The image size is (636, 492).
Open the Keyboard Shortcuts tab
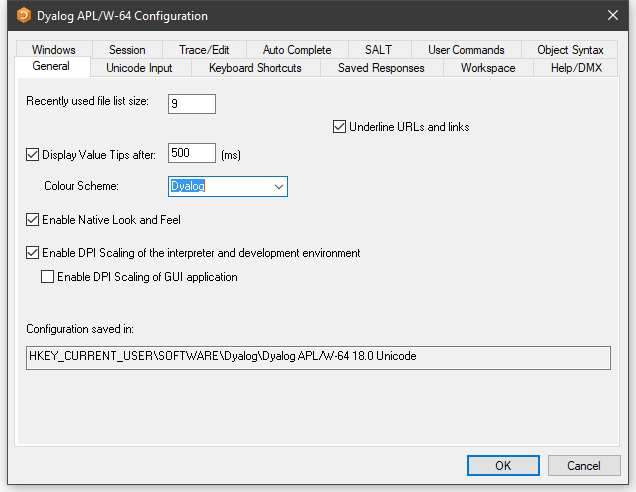255,68
